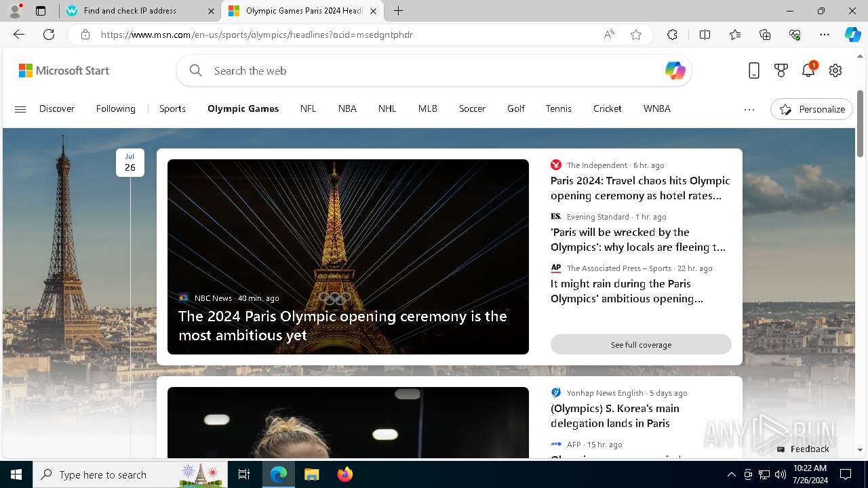The height and width of the screenshot is (488, 868).
Task: Open Edge Settings and more ellipsis
Action: coord(825,35)
